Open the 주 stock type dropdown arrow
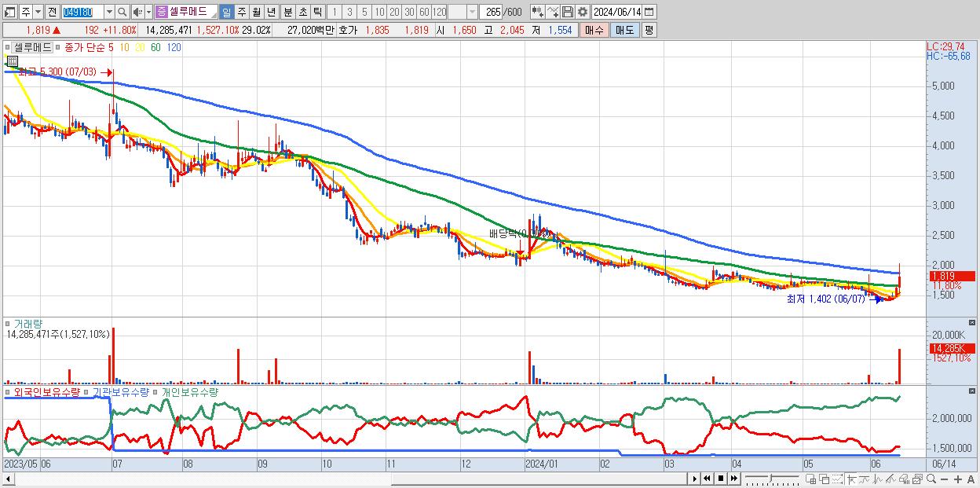Screen dimensions: 980x488 [38, 13]
